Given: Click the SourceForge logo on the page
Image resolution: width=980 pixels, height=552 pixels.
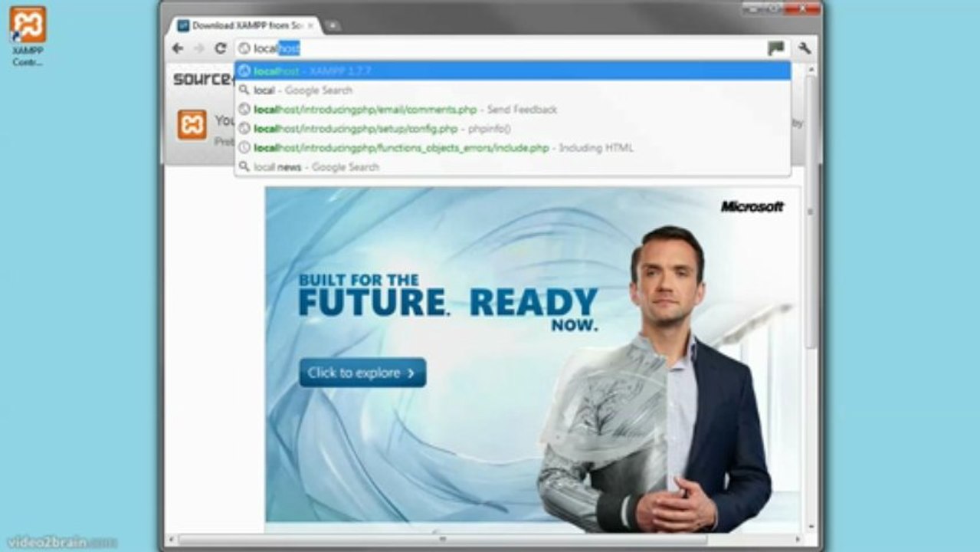Looking at the screenshot, I should click(203, 78).
